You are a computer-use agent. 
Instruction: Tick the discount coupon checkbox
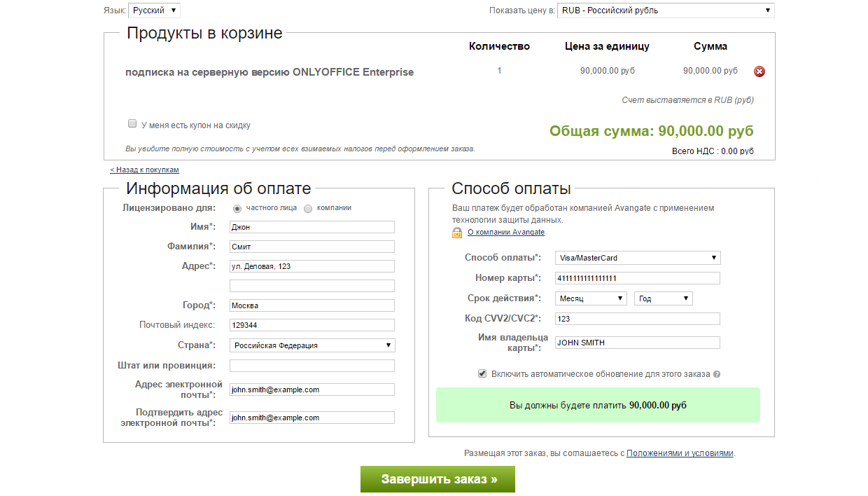point(132,124)
